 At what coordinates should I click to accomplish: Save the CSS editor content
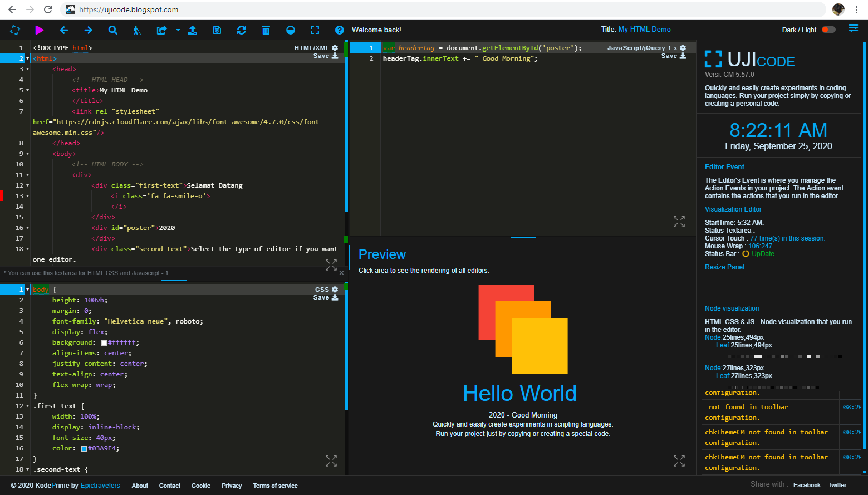pos(326,297)
